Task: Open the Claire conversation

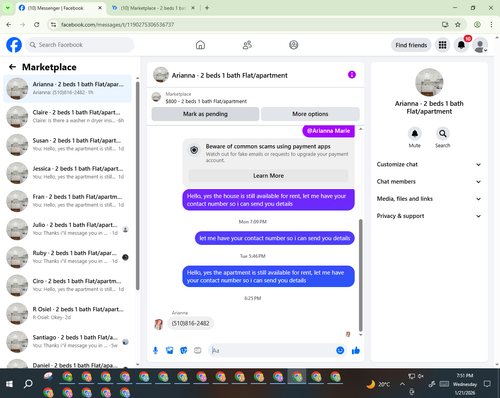Action: [68, 117]
